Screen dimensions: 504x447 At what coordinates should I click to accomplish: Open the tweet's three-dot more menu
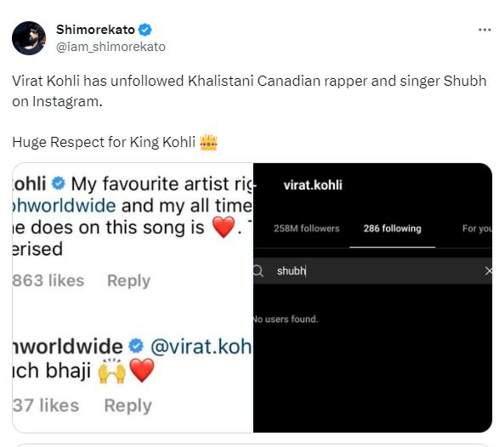point(484,30)
